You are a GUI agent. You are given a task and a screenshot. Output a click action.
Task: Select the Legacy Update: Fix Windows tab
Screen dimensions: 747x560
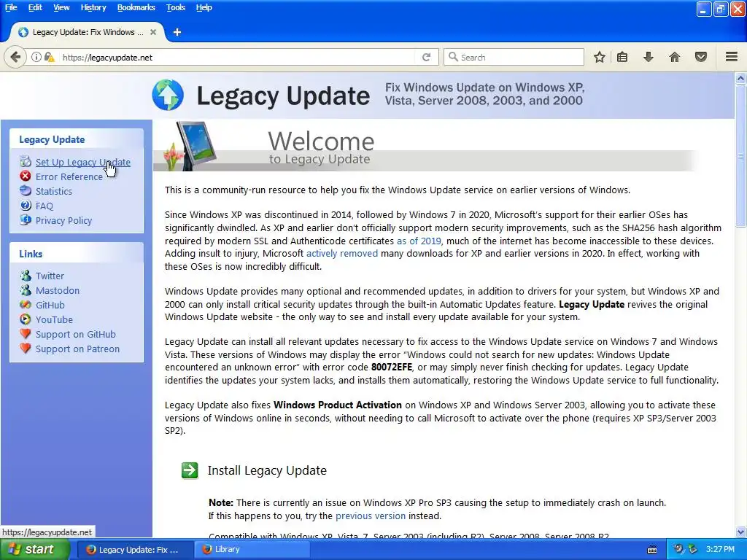(88, 32)
